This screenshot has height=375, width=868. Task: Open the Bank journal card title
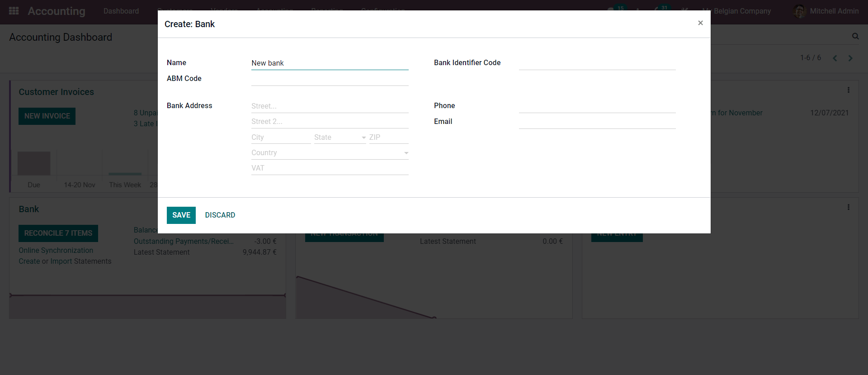pos(29,209)
